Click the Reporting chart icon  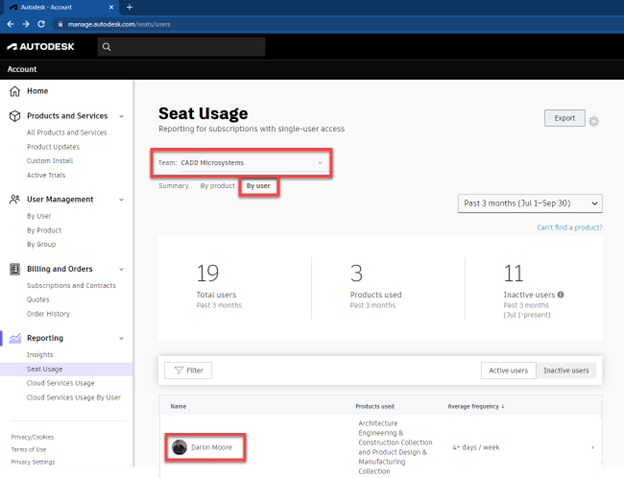[x=15, y=338]
